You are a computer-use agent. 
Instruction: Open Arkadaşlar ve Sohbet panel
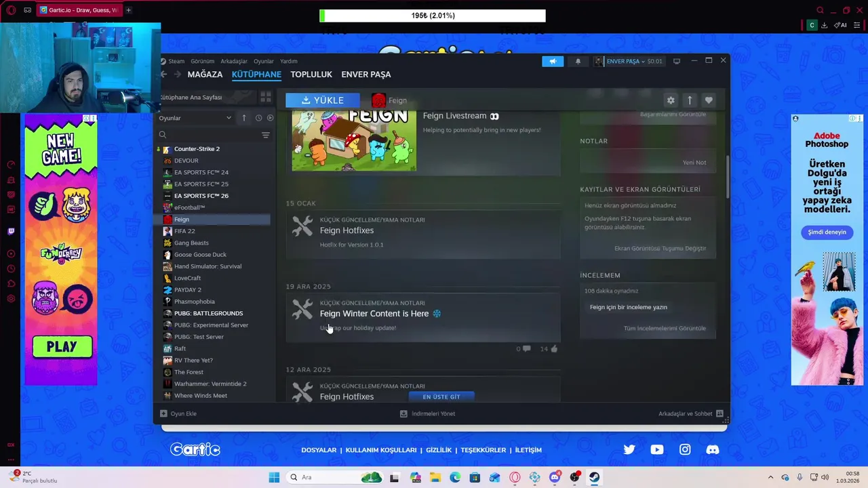coord(691,413)
